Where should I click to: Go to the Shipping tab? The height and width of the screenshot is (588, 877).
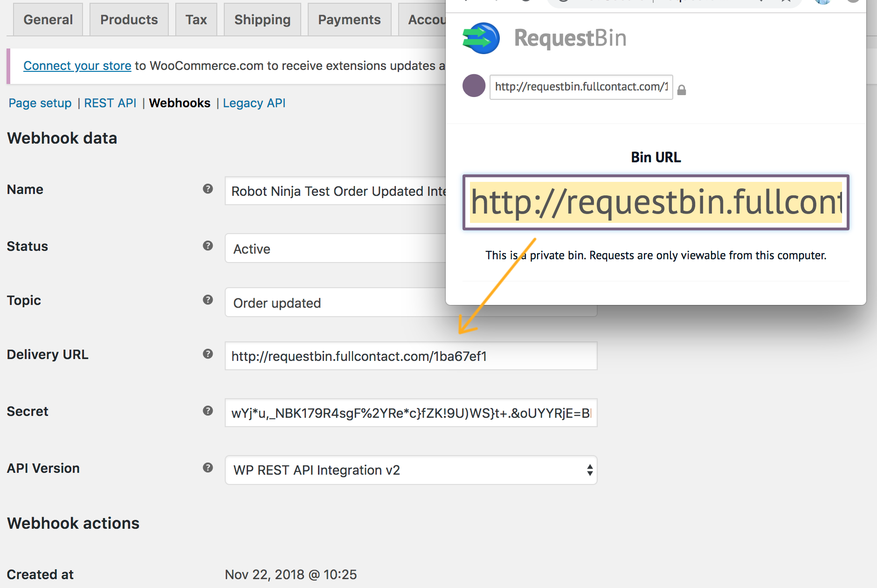[262, 20]
